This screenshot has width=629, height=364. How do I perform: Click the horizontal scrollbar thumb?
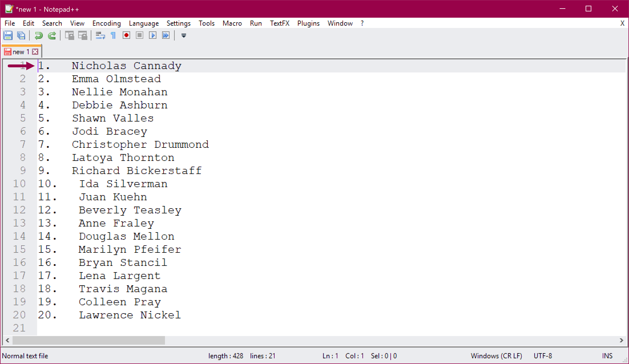[88, 340]
